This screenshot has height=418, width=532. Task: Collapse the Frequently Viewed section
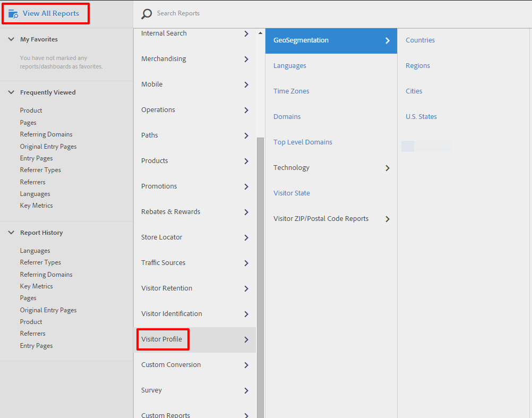point(11,92)
